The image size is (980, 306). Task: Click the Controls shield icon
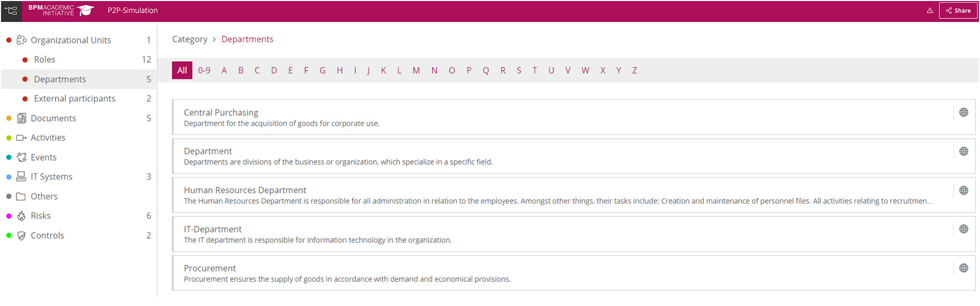click(21, 236)
